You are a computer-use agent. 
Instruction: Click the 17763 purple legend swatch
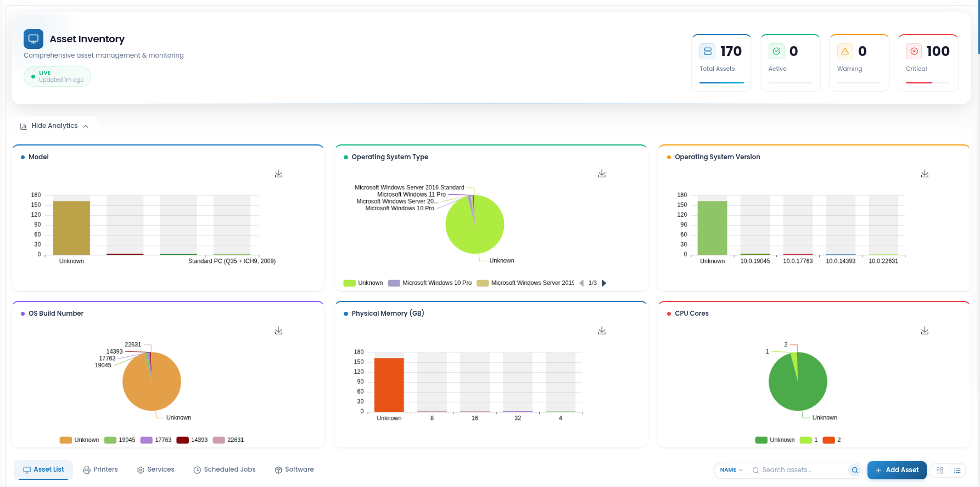click(146, 440)
